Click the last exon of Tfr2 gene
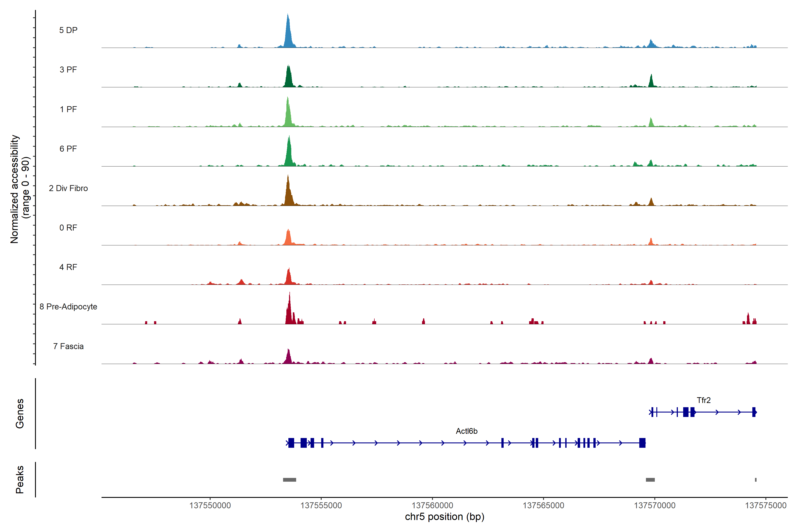The height and width of the screenshot is (532, 798). (754, 412)
